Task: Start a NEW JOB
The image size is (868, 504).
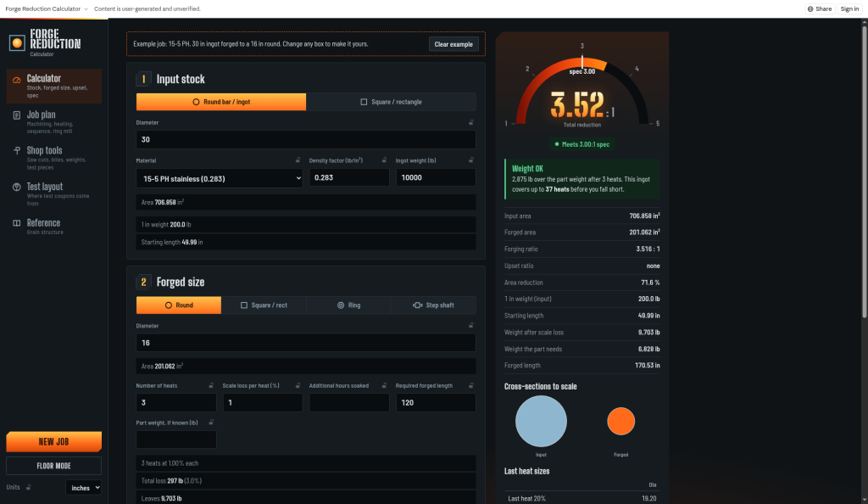Action: (53, 441)
